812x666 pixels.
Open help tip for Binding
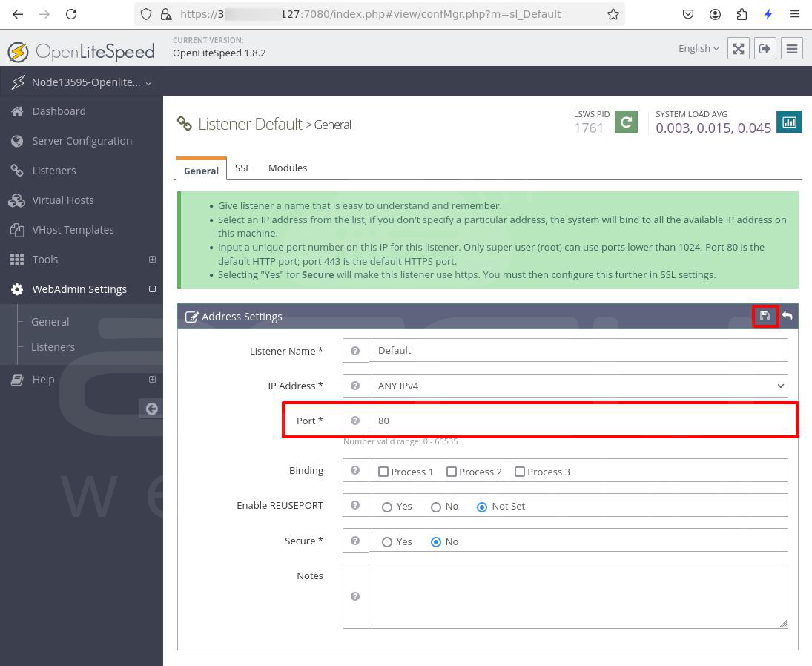[x=355, y=470]
